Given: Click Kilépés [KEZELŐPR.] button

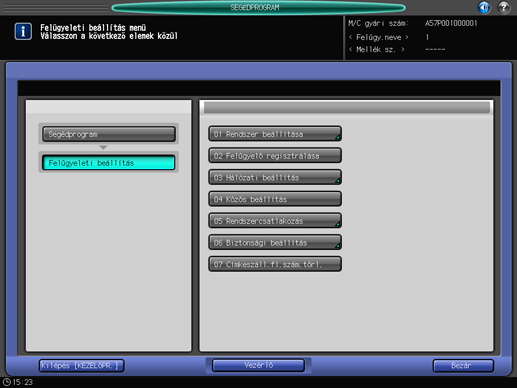Looking at the screenshot, I should tap(82, 366).
